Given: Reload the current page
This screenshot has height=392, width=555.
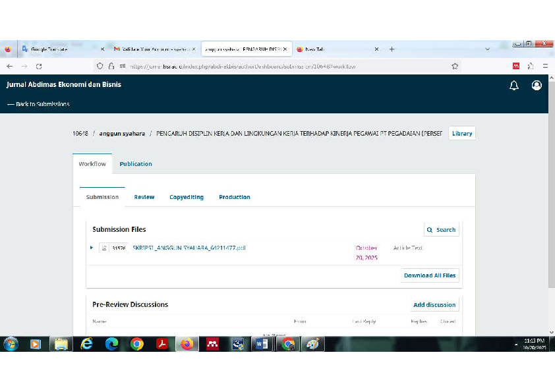Looking at the screenshot, I should tap(39, 66).
